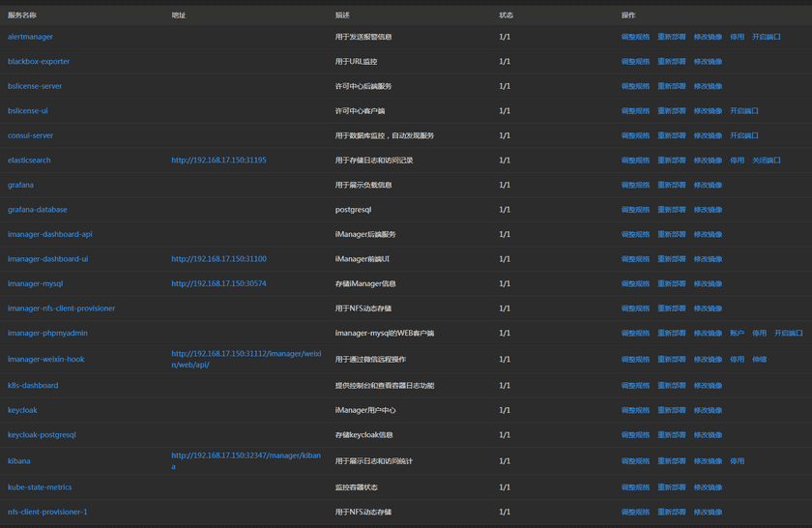812x528 pixels.
Task: Click 开启端口 for alertmanager
Action: coord(767,37)
